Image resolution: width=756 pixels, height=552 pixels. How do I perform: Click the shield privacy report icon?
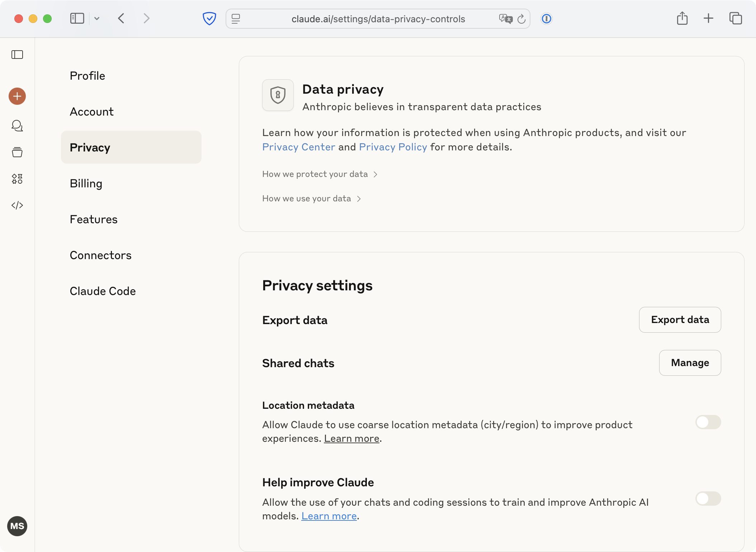click(209, 19)
